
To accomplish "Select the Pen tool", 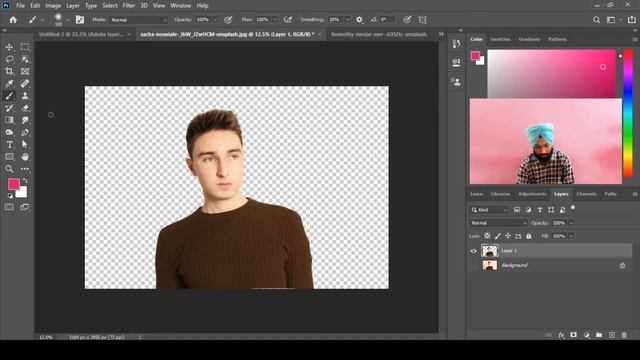I will [25, 132].
